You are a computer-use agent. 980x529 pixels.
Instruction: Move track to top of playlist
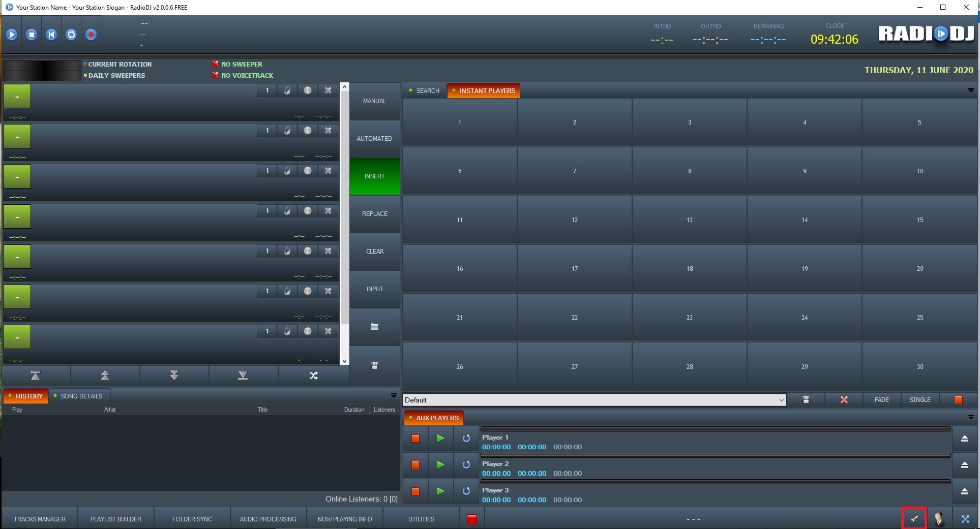36,376
